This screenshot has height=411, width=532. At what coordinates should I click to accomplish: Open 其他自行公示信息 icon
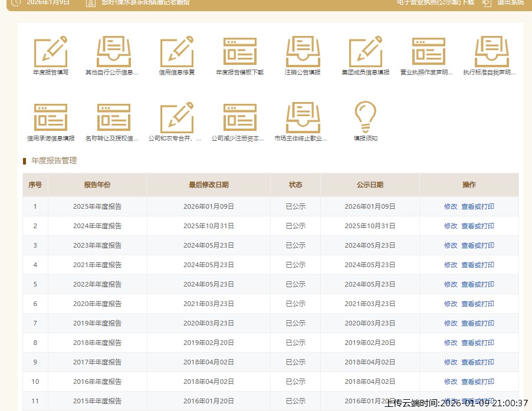point(113,52)
